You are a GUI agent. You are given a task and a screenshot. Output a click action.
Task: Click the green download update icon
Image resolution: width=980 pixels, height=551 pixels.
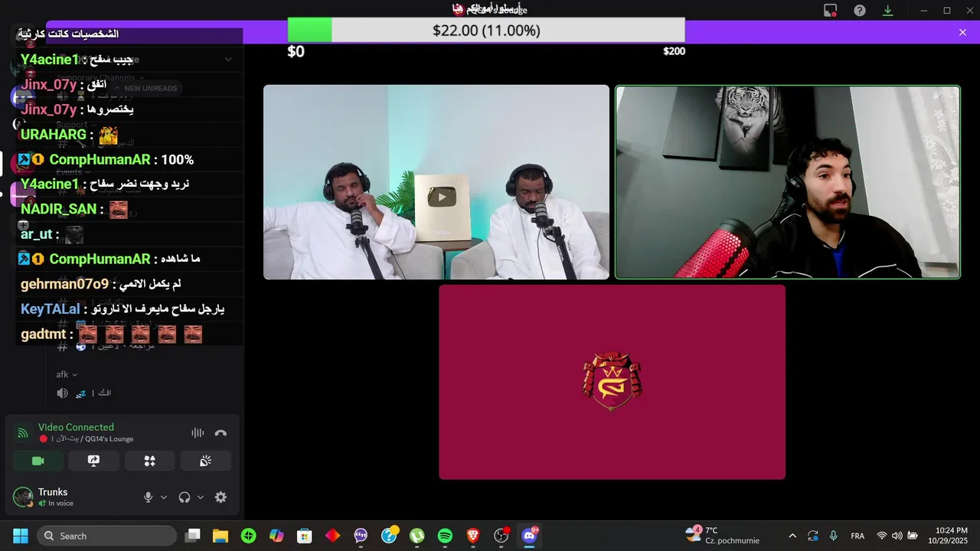point(888,10)
